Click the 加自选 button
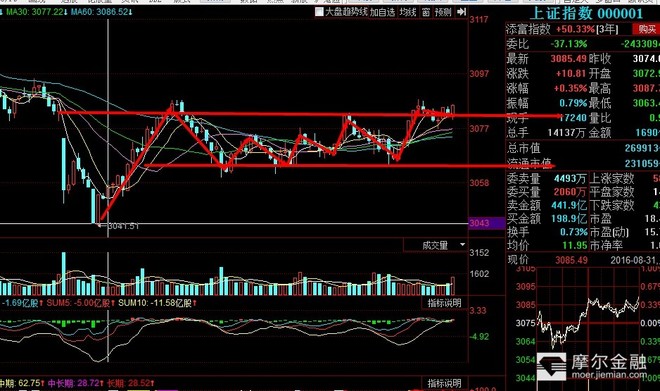 (382, 12)
